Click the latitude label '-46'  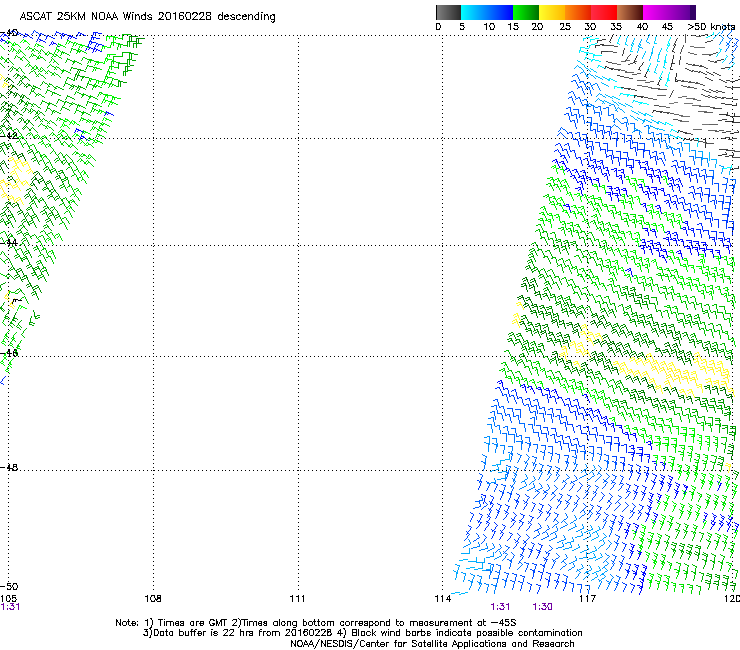click(x=9, y=353)
